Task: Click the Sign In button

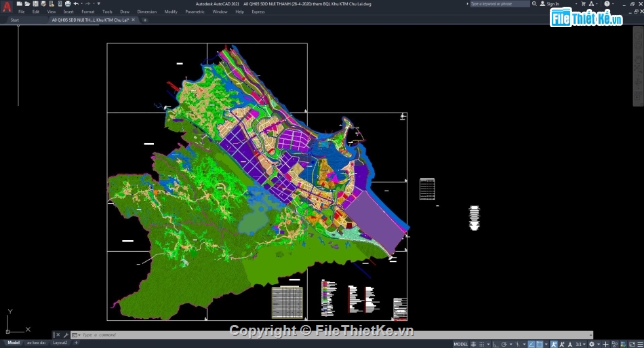Action: tap(549, 3)
